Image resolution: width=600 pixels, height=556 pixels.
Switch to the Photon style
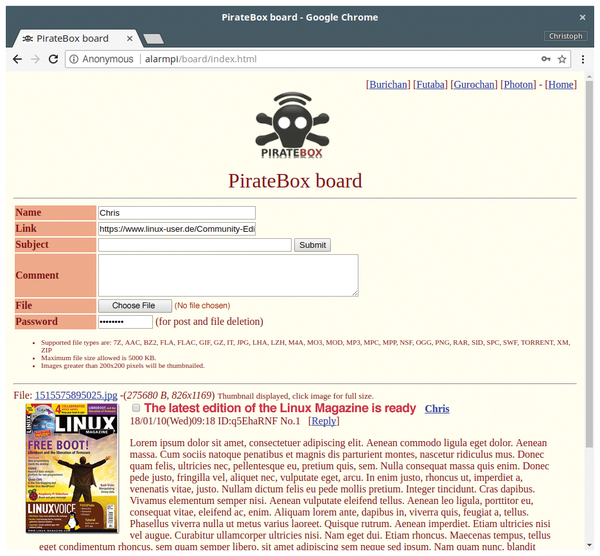point(518,84)
